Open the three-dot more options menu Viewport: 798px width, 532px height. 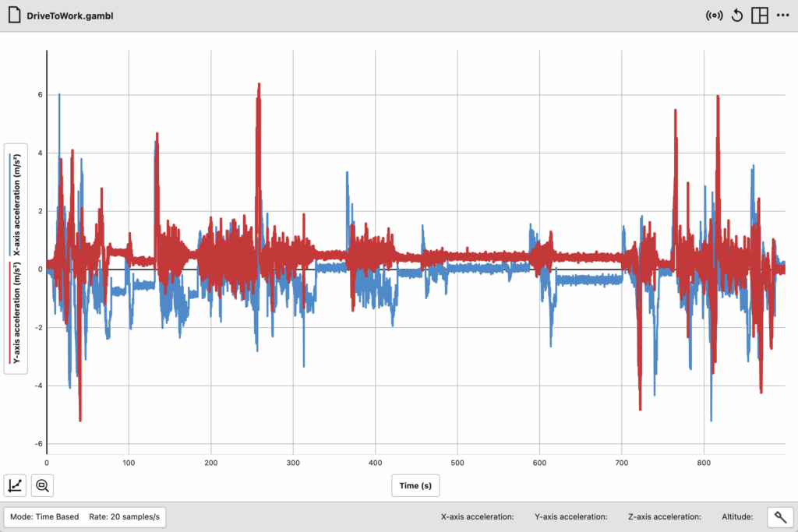tap(782, 16)
